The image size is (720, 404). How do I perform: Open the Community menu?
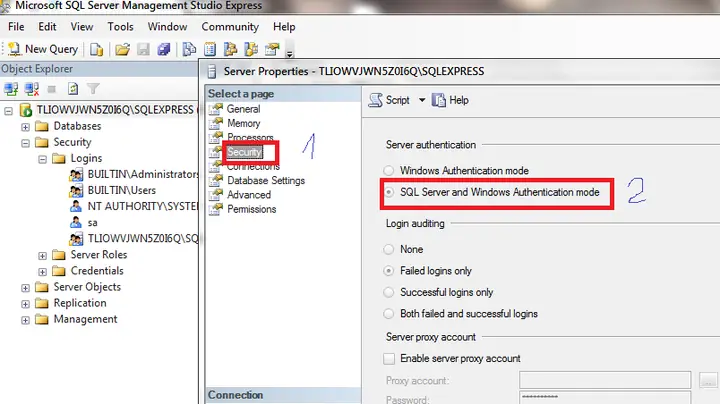[x=230, y=27]
